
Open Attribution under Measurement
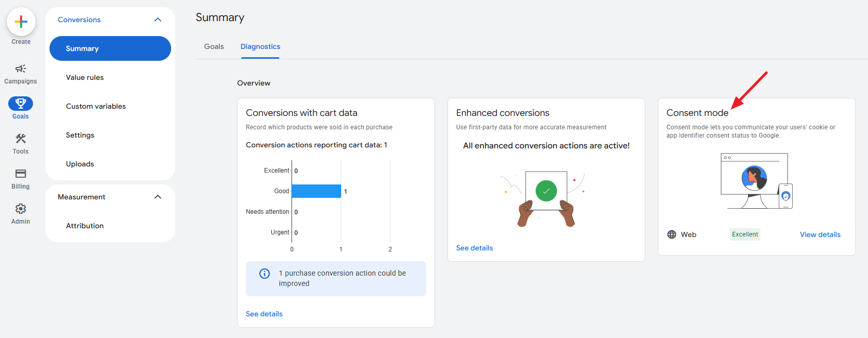coord(85,226)
